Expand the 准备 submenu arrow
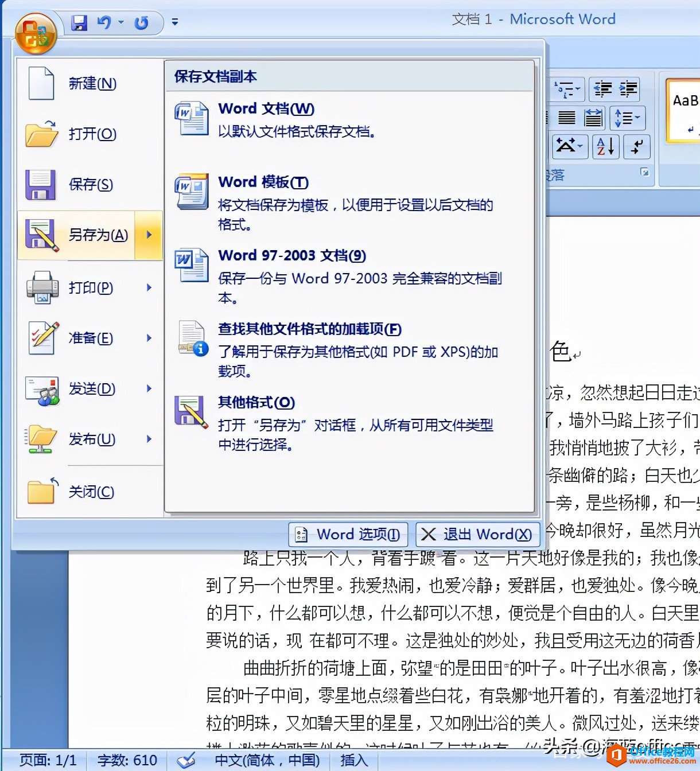The width and height of the screenshot is (700, 771). 149,338
